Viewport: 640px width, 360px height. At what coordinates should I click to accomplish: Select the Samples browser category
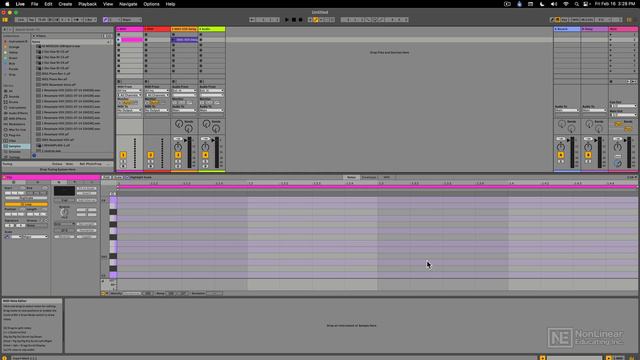coord(15,146)
